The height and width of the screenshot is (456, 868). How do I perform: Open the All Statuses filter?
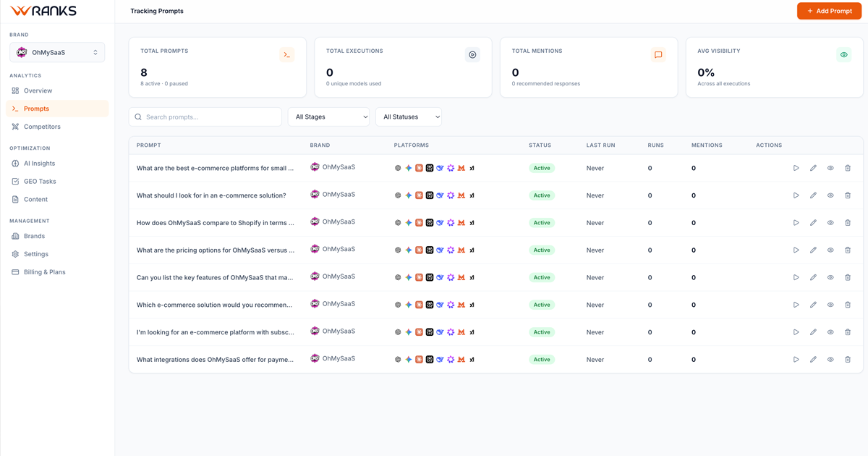pyautogui.click(x=408, y=117)
